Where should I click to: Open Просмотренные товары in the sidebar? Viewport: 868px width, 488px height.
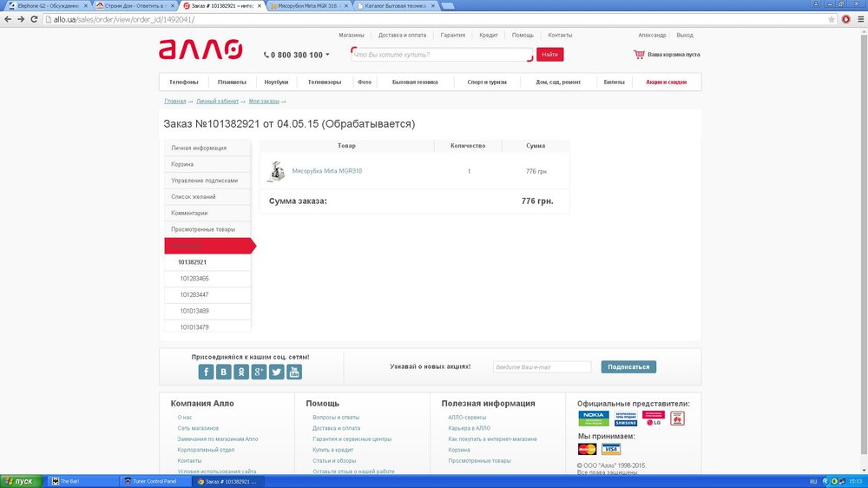pyautogui.click(x=207, y=229)
